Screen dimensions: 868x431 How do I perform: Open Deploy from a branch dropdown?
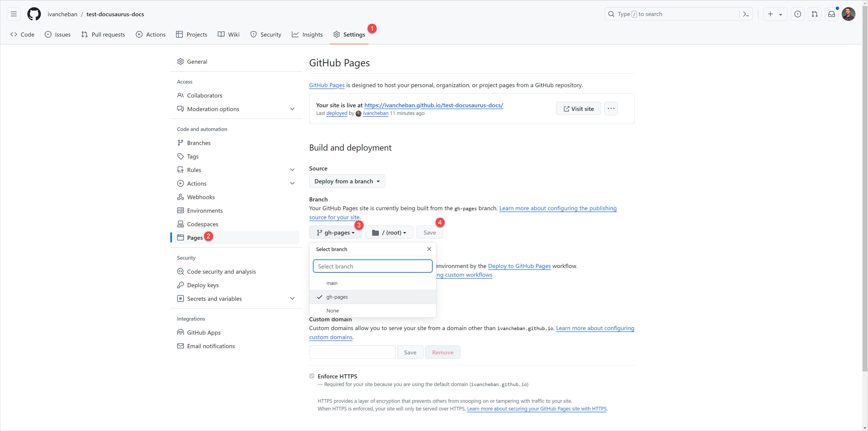click(x=347, y=181)
